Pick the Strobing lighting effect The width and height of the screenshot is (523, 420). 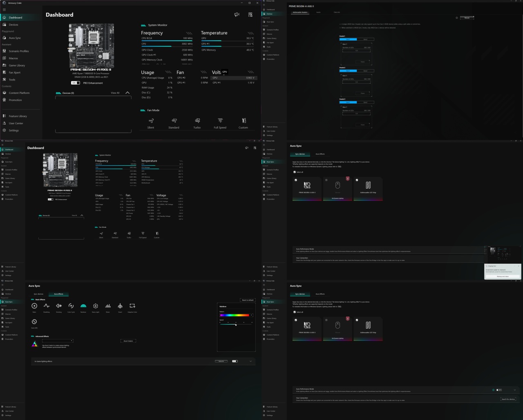[x=59, y=306]
